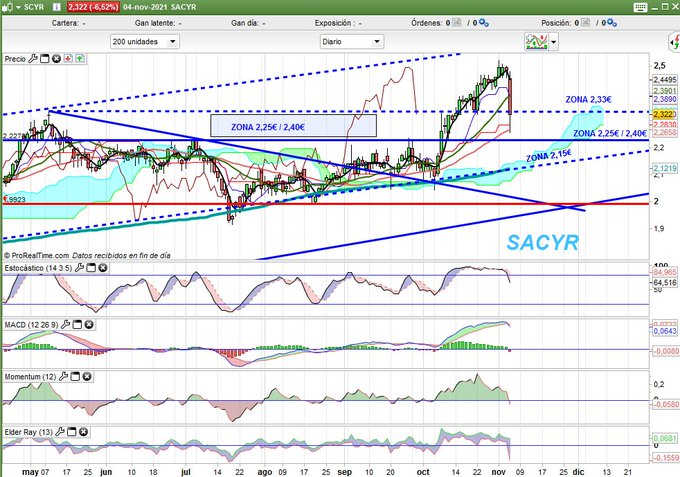Maximize the MACD panel
This screenshot has height=477, width=680.
77,324
